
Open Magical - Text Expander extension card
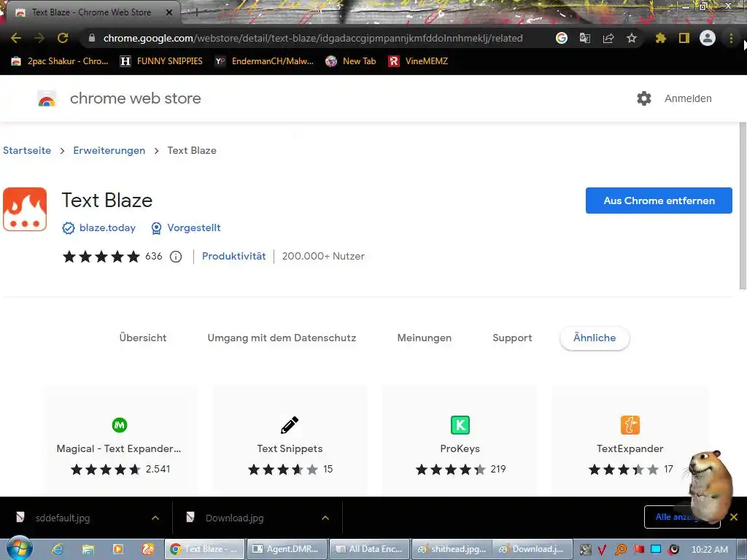(119, 440)
